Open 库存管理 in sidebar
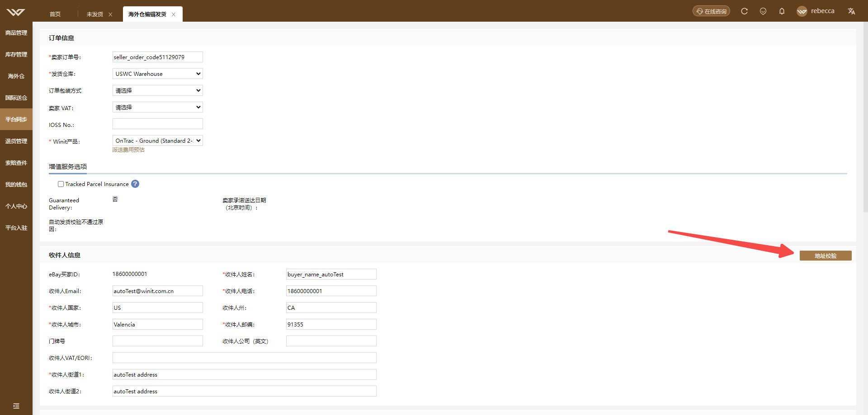Viewport: 868px width, 415px height. tap(16, 54)
